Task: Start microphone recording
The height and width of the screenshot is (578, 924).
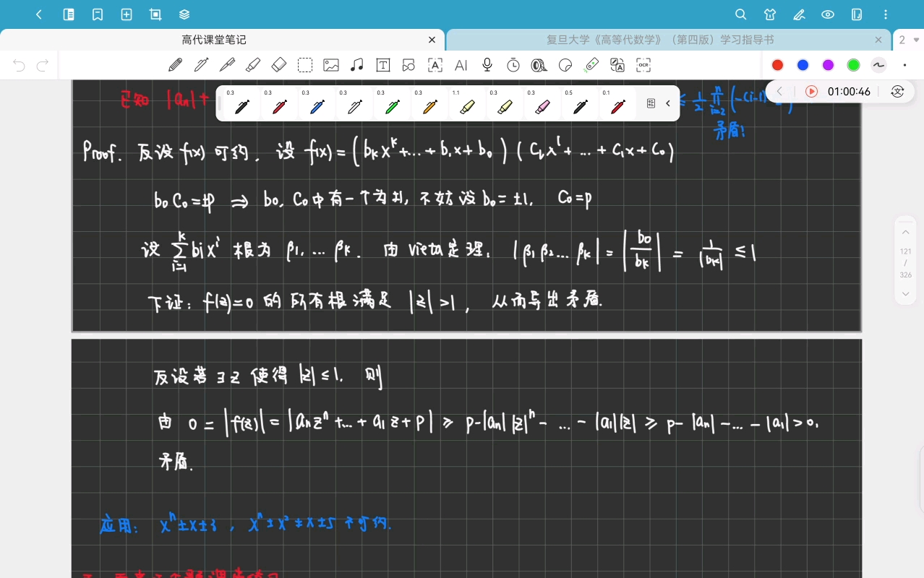Action: 487,65
